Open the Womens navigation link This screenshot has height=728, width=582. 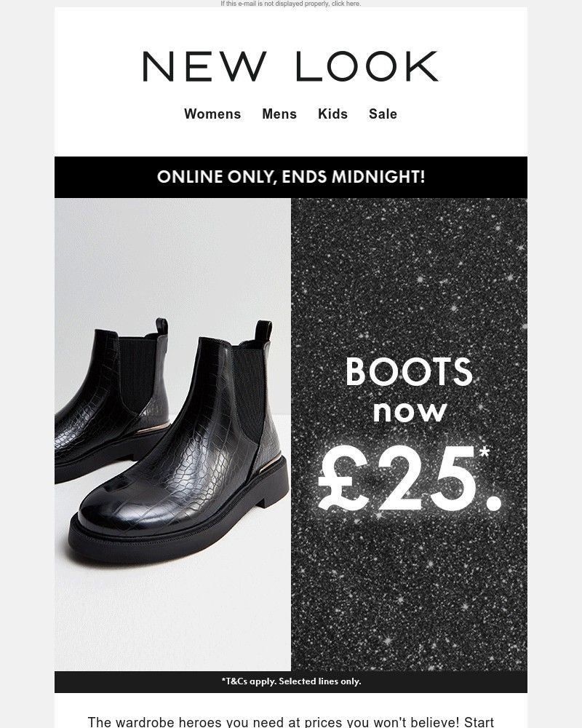[212, 114]
